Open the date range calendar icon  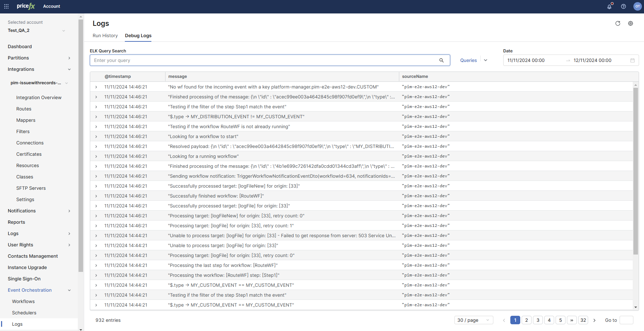(x=632, y=61)
